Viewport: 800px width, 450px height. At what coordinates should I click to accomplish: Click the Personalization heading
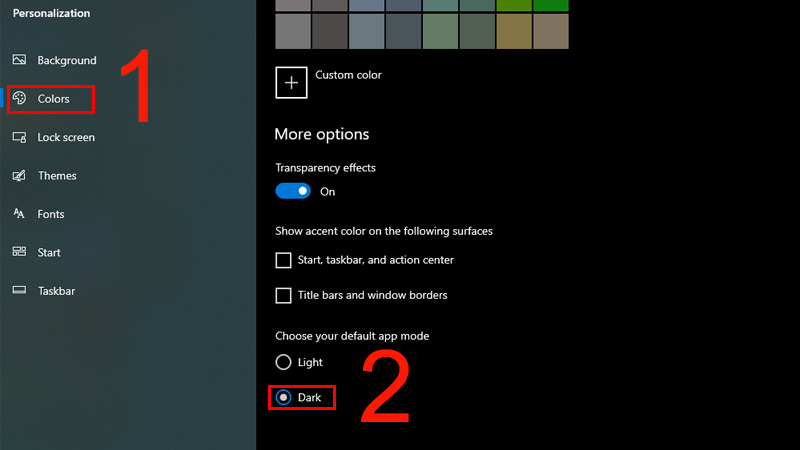pos(51,13)
